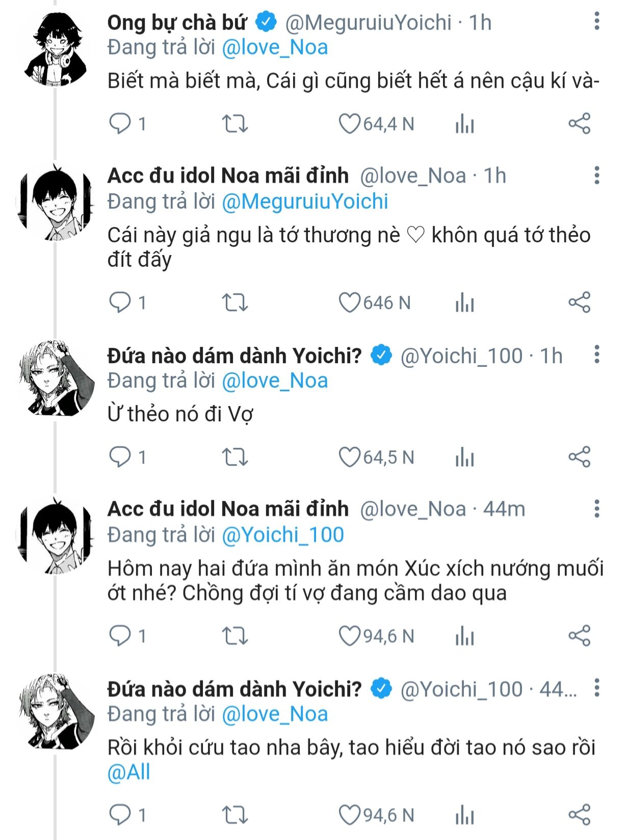Retweet the "Hôm nay hai đứa mình" tweet
The image size is (629, 840).
pyautogui.click(x=235, y=637)
